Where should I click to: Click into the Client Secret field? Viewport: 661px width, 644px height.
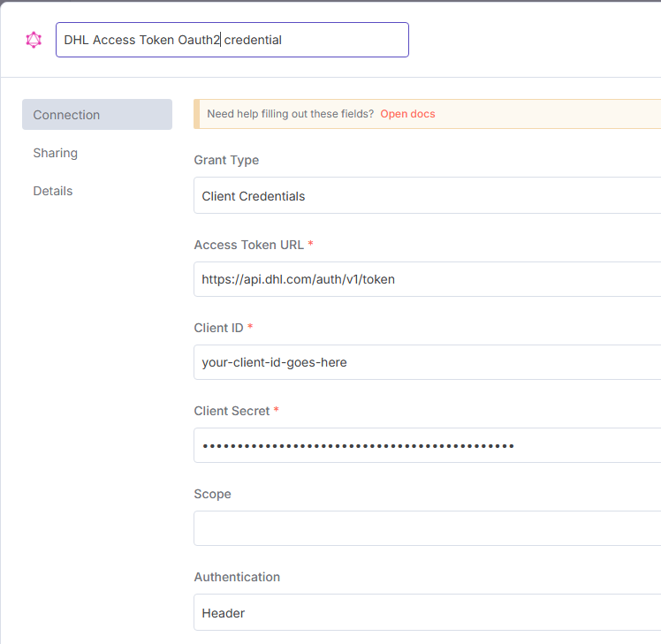pos(427,445)
